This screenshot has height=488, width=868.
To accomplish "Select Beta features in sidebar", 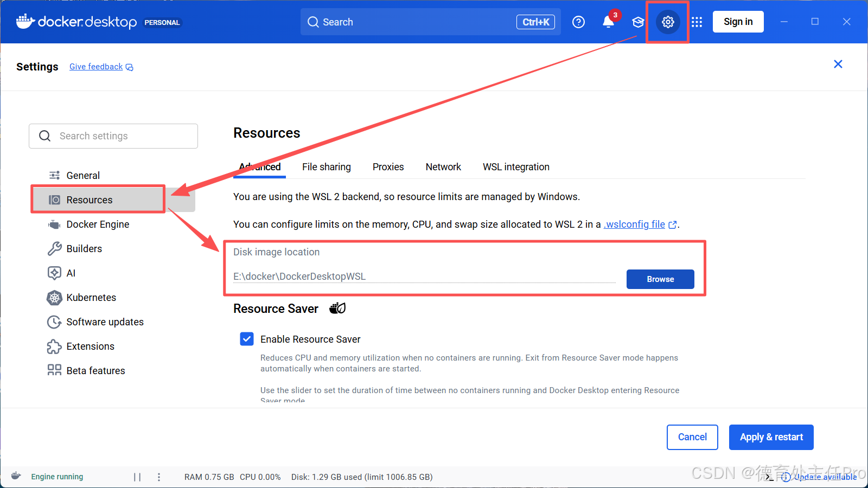I will pyautogui.click(x=113, y=370).
